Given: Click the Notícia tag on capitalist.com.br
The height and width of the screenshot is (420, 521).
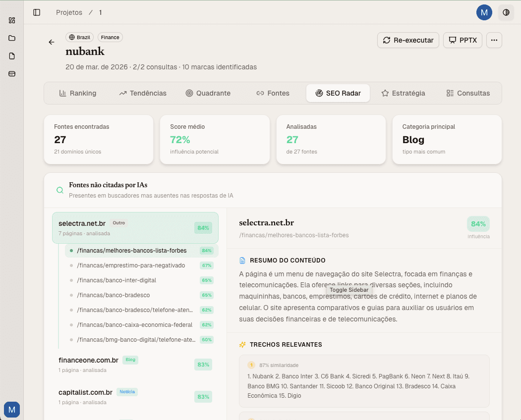Looking at the screenshot, I should click(127, 392).
